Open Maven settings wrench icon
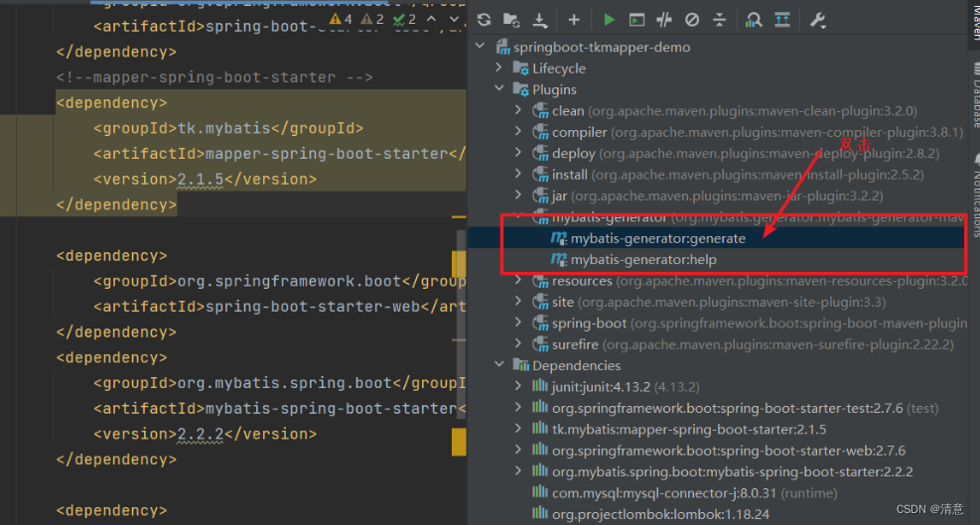Viewport: 980px width, 525px height. pyautogui.click(x=817, y=20)
